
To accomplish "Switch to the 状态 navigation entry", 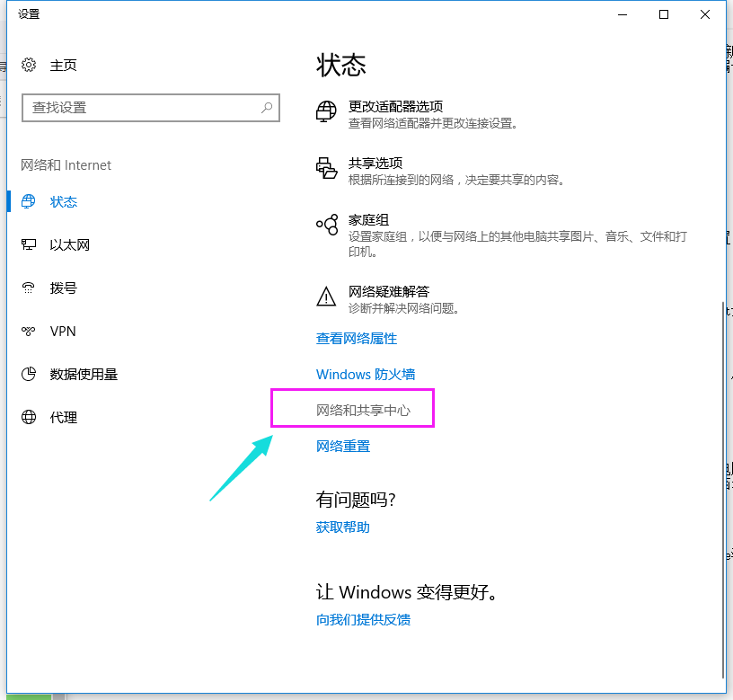I will [x=63, y=201].
